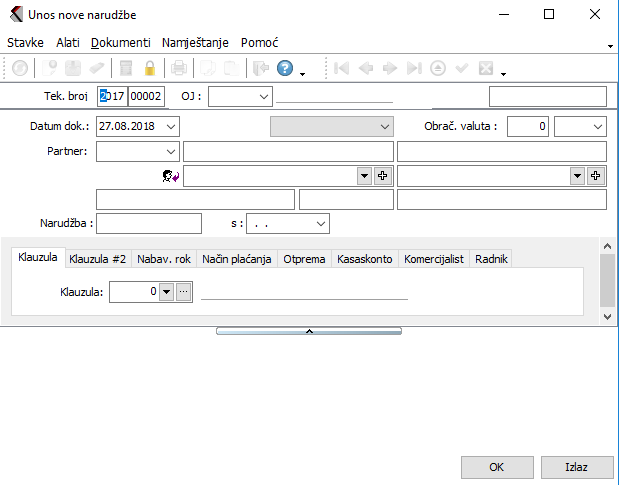The width and height of the screenshot is (619, 485).
Task: Expand the OJ dropdown list
Action: click(x=263, y=96)
